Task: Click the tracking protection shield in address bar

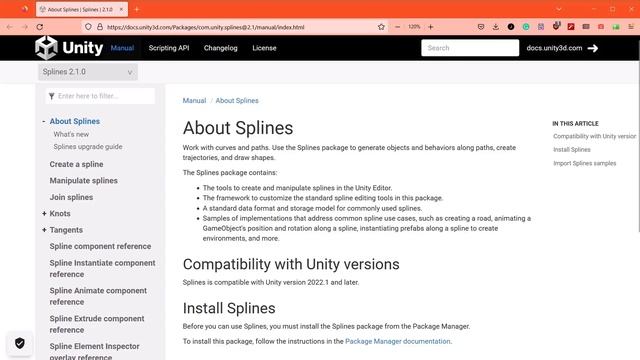Action: 88,27
